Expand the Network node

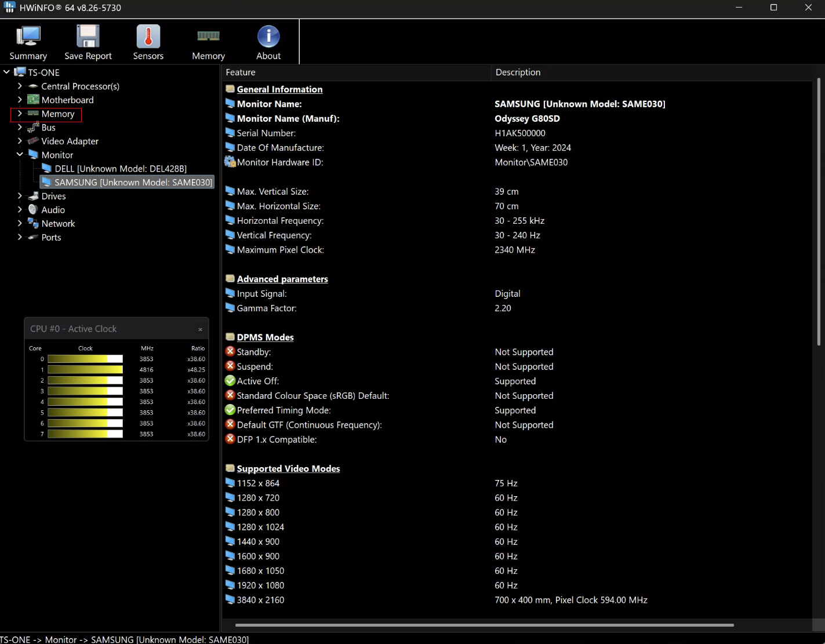(20, 223)
